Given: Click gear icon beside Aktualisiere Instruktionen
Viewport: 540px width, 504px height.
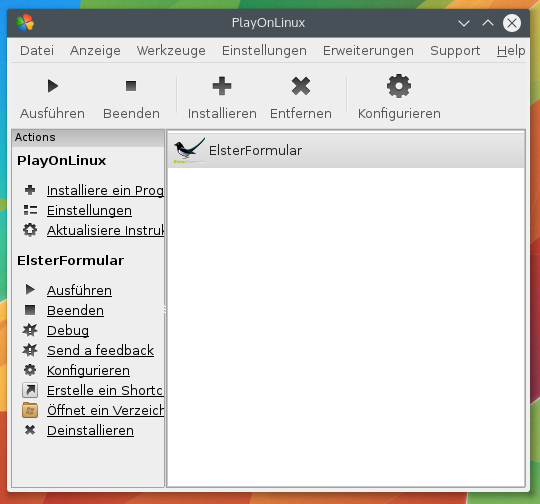Looking at the screenshot, I should pyautogui.click(x=30, y=230).
